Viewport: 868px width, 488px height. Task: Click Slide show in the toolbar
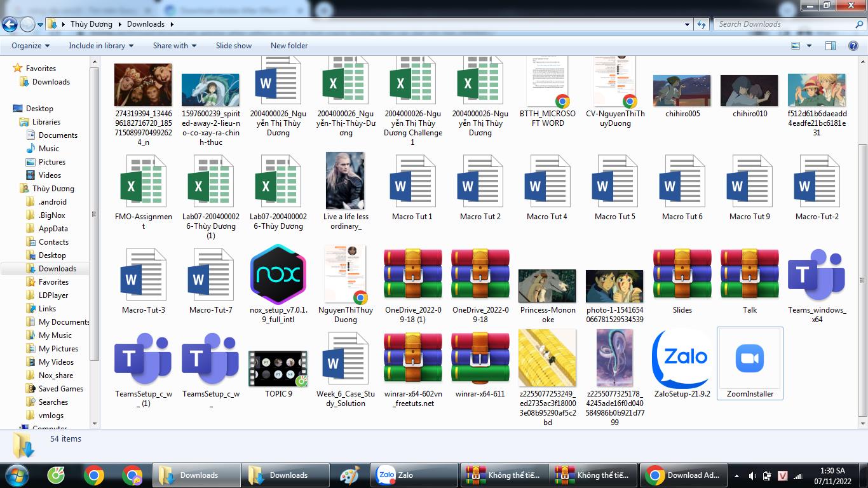pyautogui.click(x=233, y=46)
